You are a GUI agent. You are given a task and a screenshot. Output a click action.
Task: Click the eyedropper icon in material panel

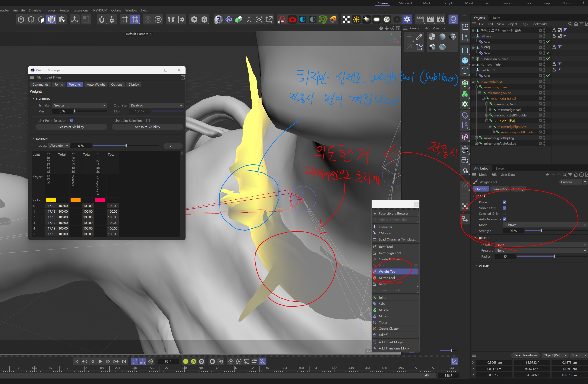tap(419, 37)
